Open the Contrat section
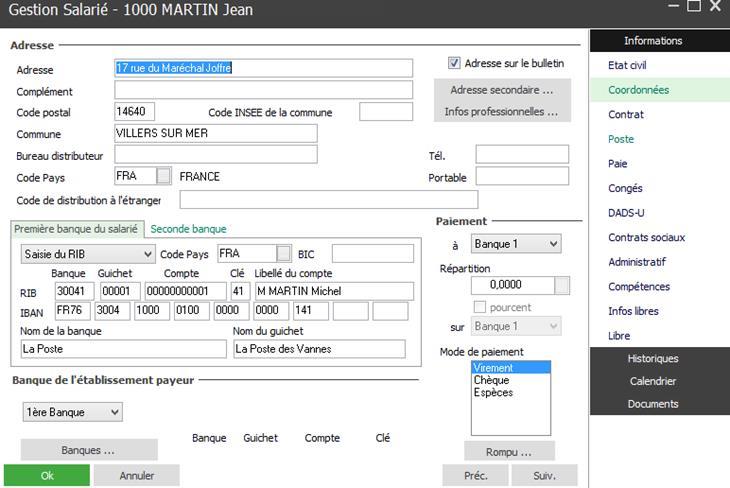 (x=626, y=115)
